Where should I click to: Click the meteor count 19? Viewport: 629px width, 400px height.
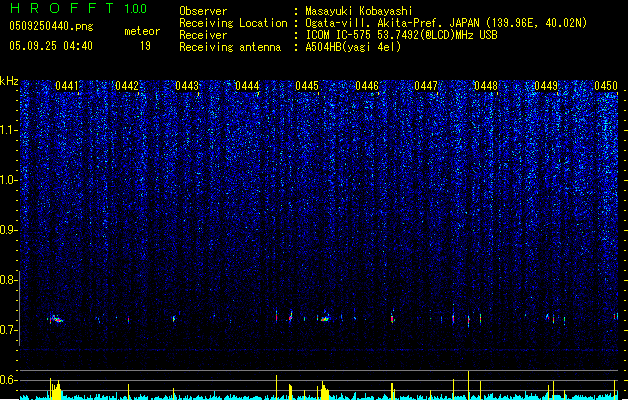(145, 46)
